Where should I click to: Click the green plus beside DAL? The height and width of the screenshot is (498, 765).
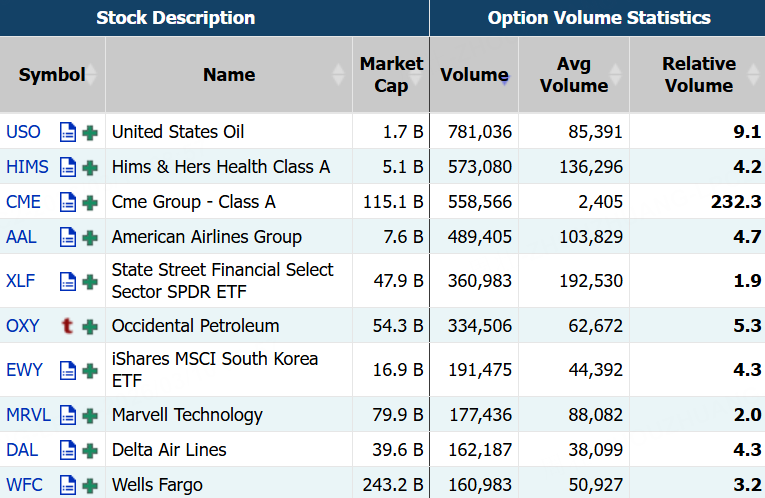pos(91,450)
